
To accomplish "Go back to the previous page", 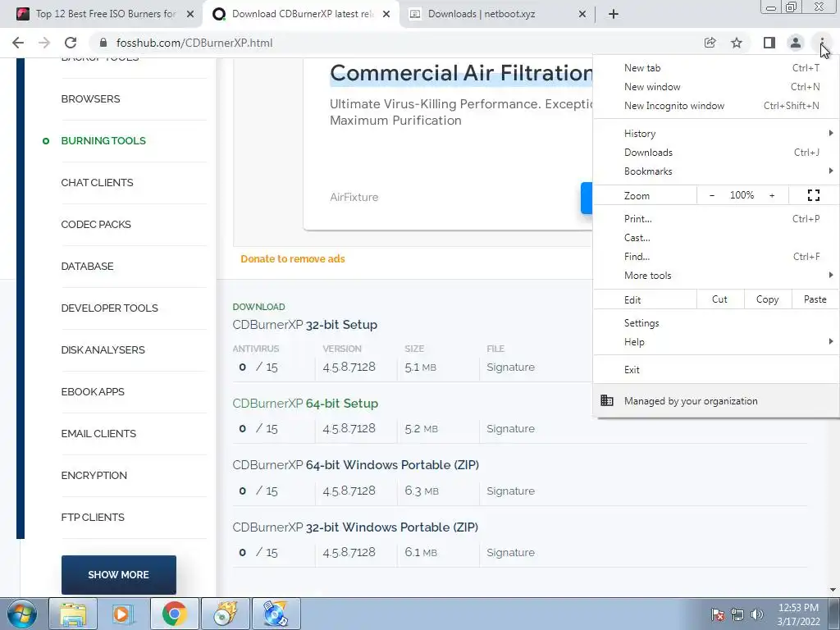I will (18, 43).
